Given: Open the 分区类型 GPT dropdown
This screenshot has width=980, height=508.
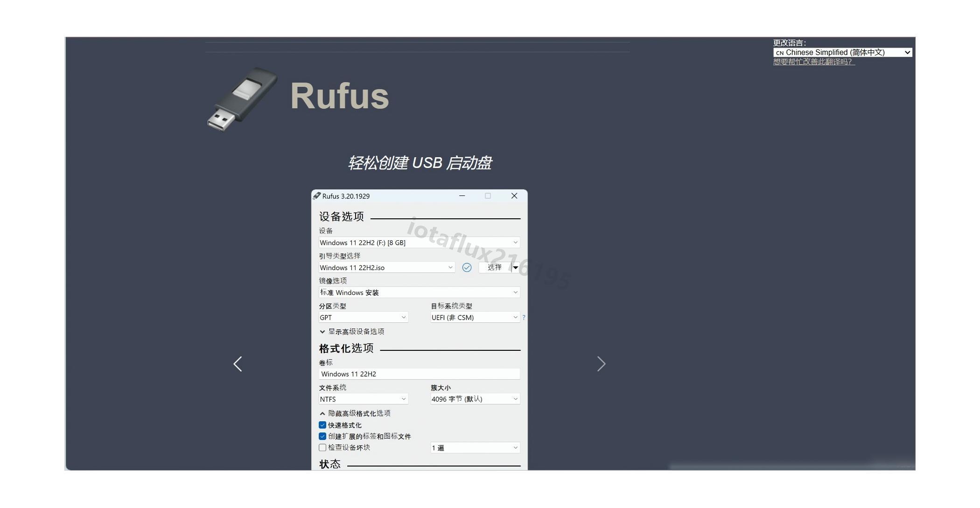Looking at the screenshot, I should point(363,317).
